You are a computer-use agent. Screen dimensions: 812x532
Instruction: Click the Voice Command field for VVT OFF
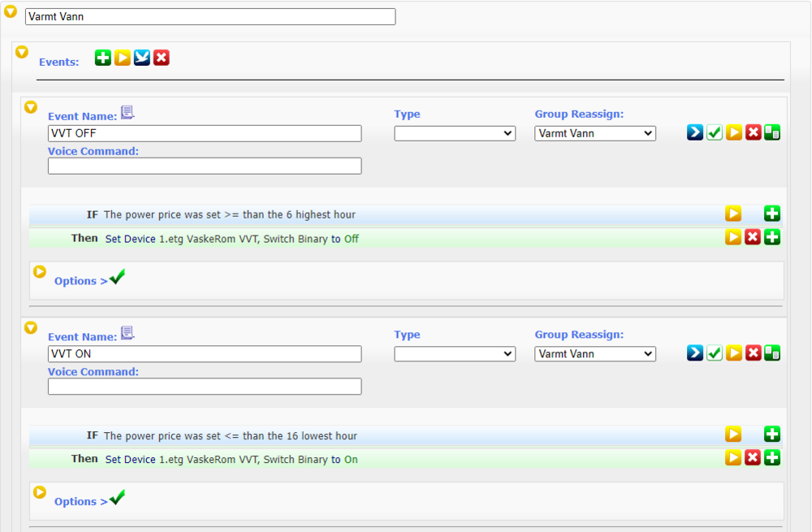[205, 166]
